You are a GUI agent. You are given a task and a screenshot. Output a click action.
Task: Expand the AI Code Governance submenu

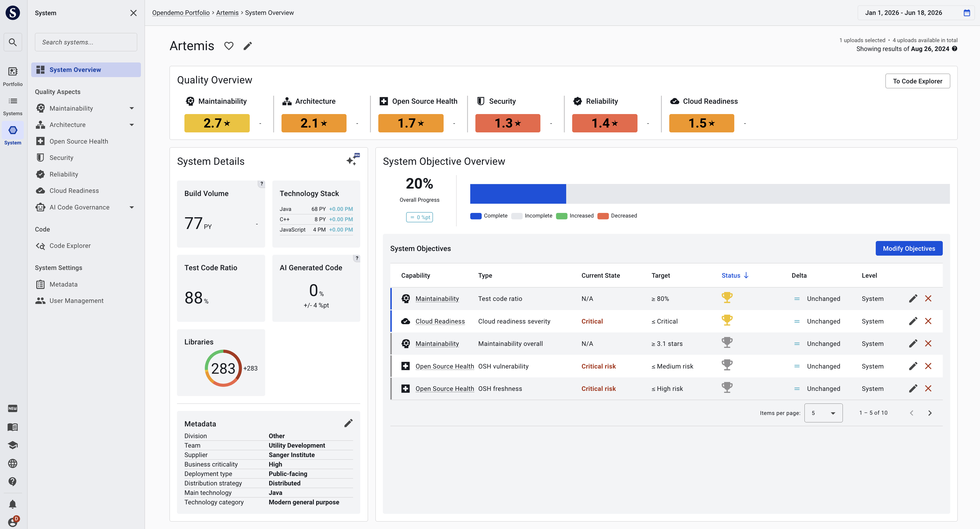tap(132, 207)
